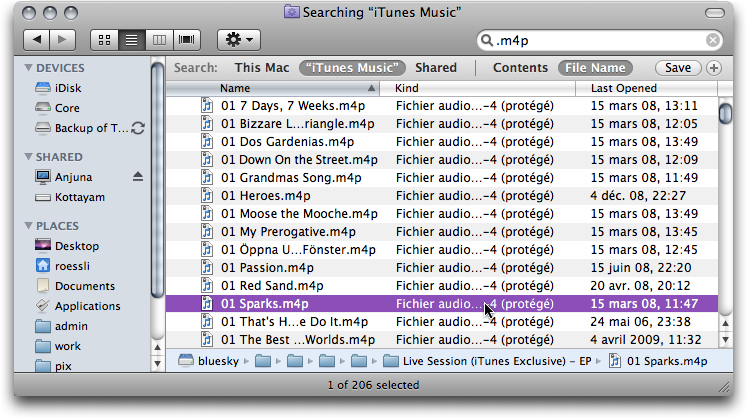Select file 01 Red Sand.m4p
747x419 pixels.
pos(442,286)
